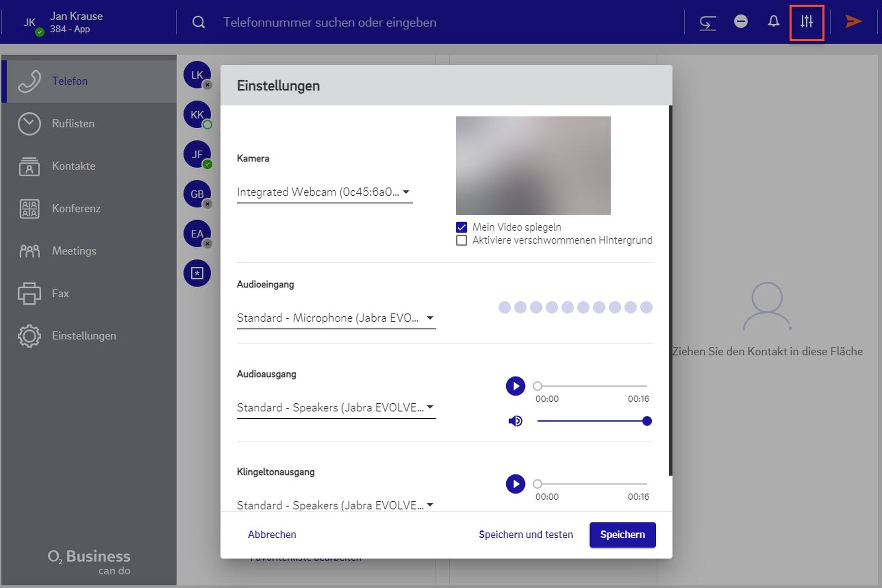Click the orange send arrow icon
Viewport: 882px width, 588px height.
coord(853,22)
